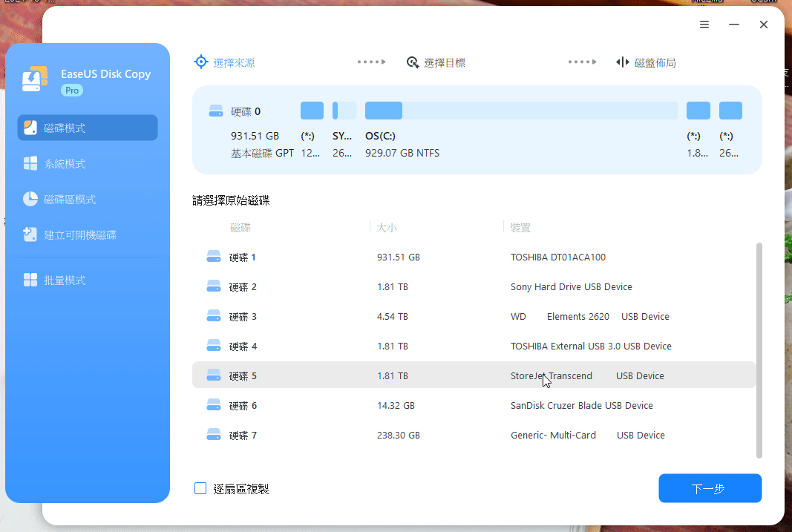Click the magnifier icon next to 選擇目標

[413, 62]
